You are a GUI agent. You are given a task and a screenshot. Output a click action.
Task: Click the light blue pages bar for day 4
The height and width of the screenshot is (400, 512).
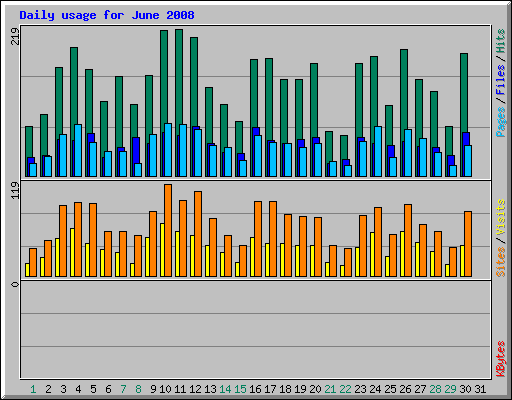(78, 150)
